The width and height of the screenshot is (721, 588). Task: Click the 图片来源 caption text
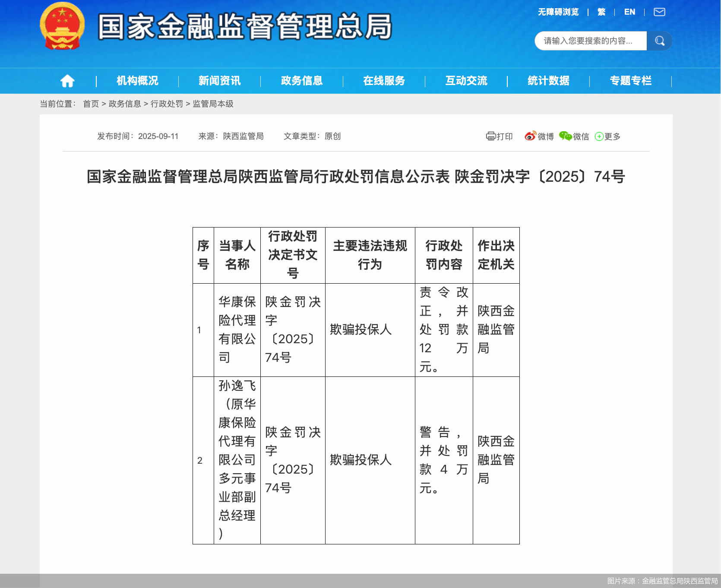pyautogui.click(x=662, y=581)
